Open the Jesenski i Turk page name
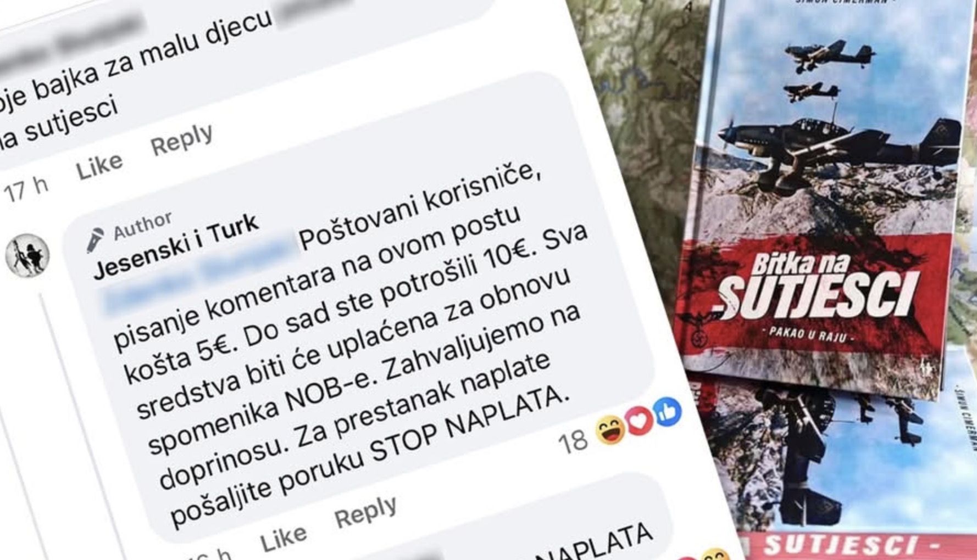This screenshot has width=977, height=560. (176, 247)
